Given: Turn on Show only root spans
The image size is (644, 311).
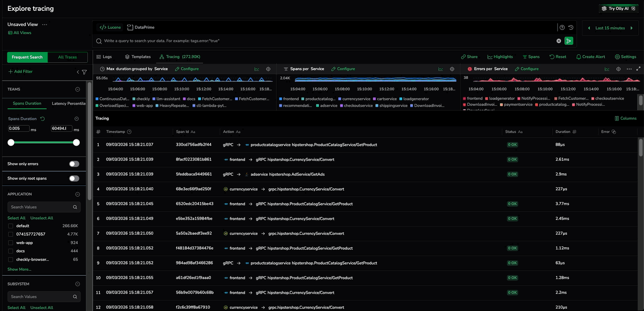Looking at the screenshot, I should pyautogui.click(x=74, y=178).
